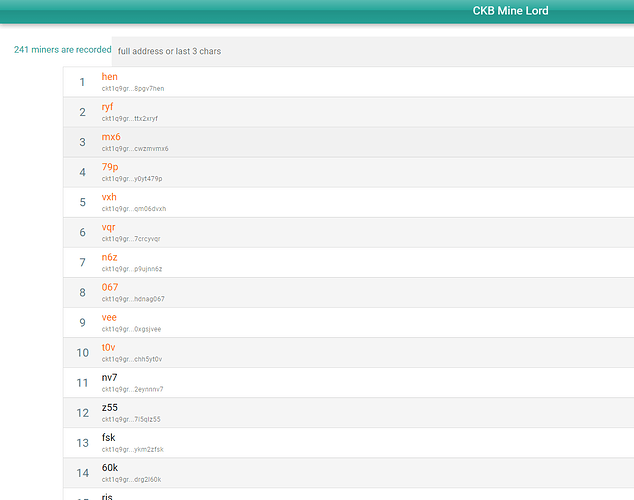This screenshot has width=634, height=500.
Task: Select miner "067" in rank eight
Action: pos(110,287)
